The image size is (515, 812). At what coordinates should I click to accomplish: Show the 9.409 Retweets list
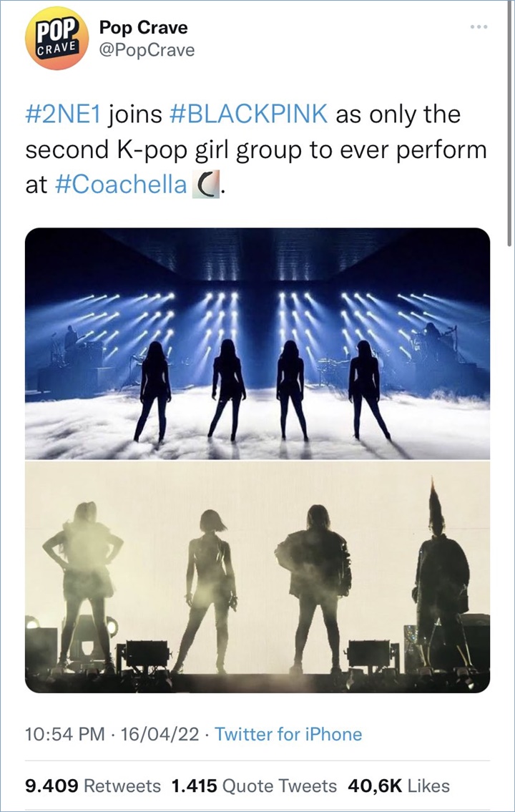[x=93, y=786]
